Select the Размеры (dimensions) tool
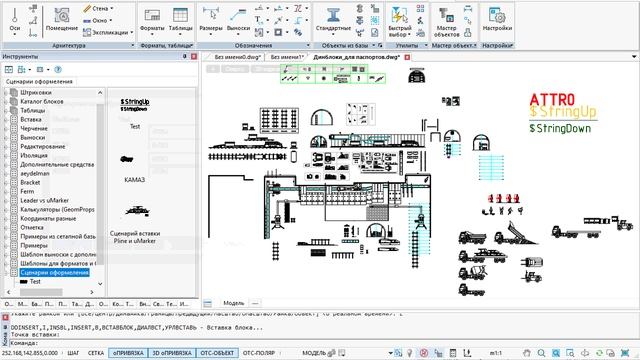640x360 pixels. [211, 20]
